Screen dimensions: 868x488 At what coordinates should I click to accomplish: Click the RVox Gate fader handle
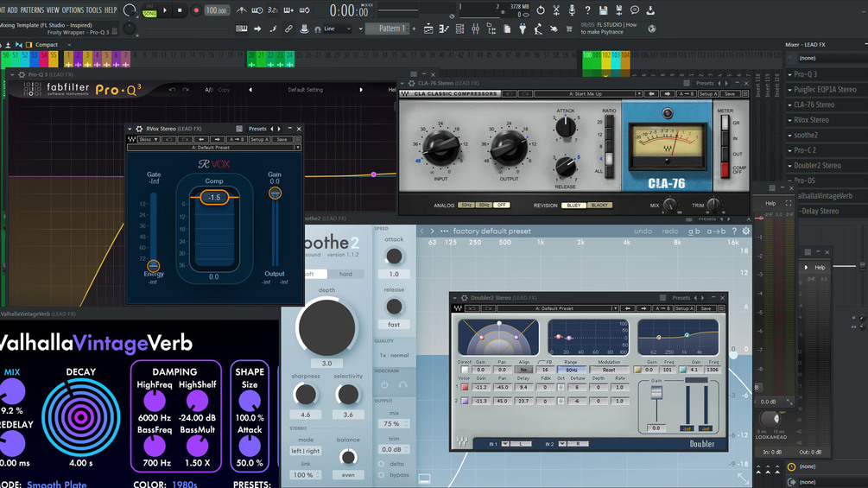tap(154, 265)
